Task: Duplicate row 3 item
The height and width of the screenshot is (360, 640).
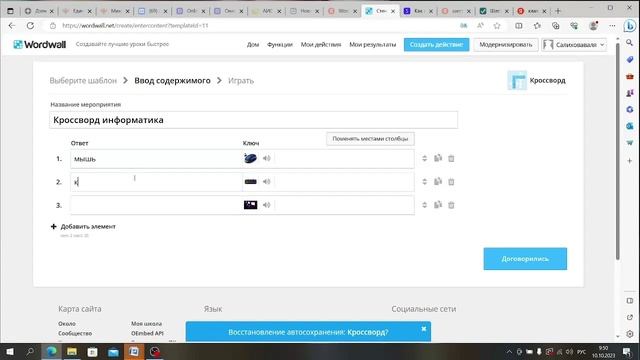Action: [x=438, y=204]
